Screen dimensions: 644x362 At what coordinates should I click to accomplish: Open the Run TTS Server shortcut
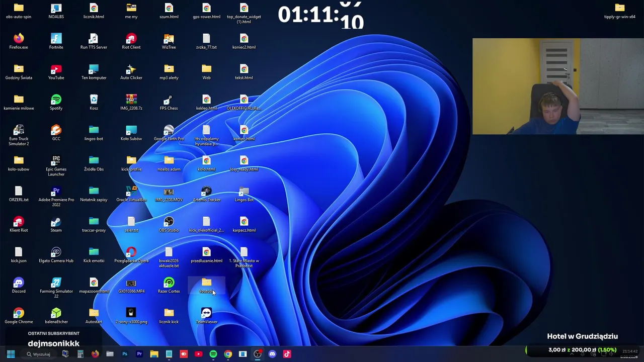94,41
